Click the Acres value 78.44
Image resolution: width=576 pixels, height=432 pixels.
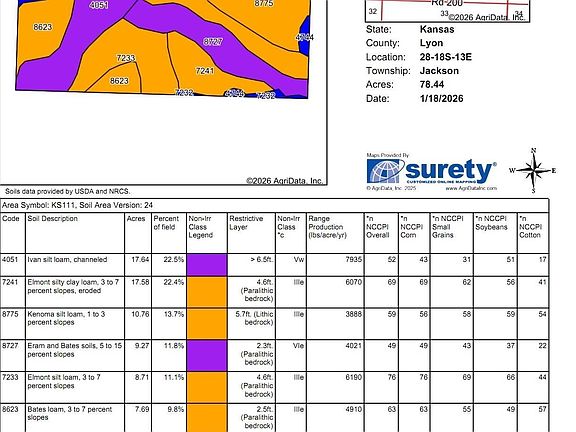pyautogui.click(x=432, y=84)
